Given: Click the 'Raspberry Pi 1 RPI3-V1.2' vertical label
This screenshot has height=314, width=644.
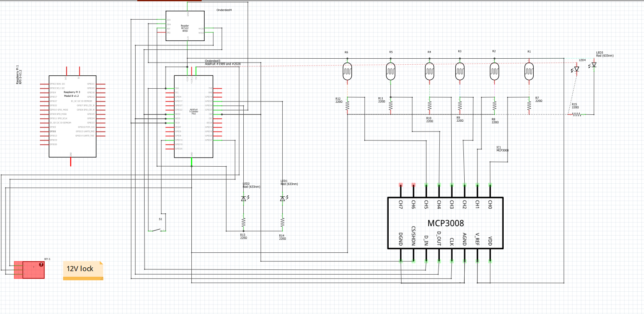Looking at the screenshot, I should coord(18,75).
